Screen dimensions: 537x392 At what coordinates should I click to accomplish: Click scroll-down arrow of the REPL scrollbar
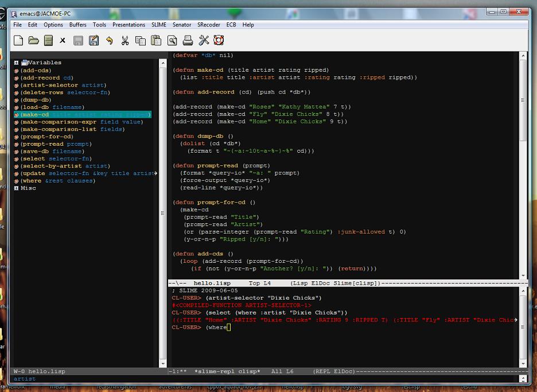coord(523,363)
